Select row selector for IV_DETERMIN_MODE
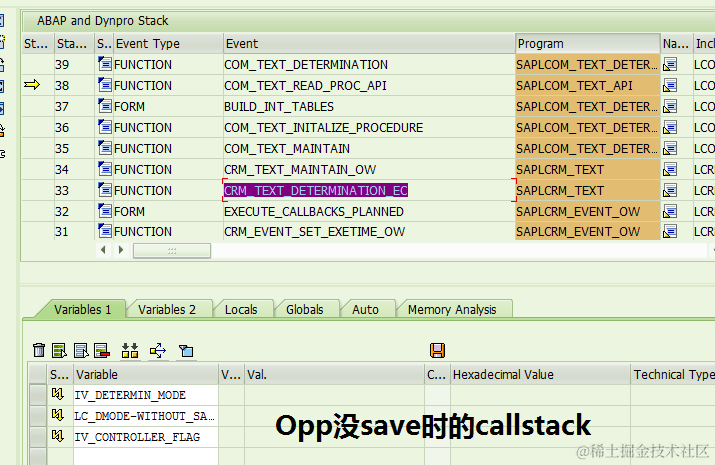 pos(38,394)
